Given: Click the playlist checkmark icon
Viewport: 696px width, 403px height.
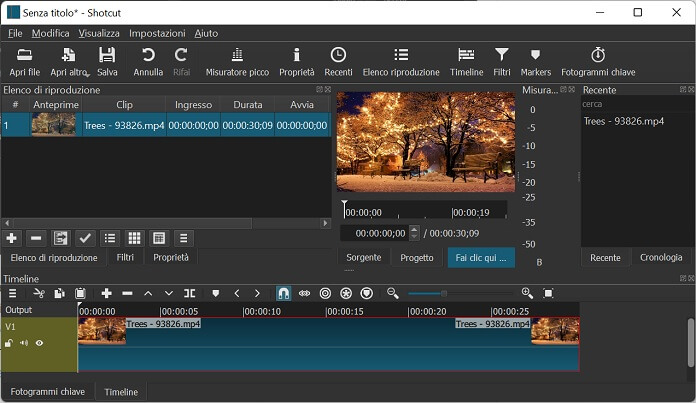Looking at the screenshot, I should point(85,238).
